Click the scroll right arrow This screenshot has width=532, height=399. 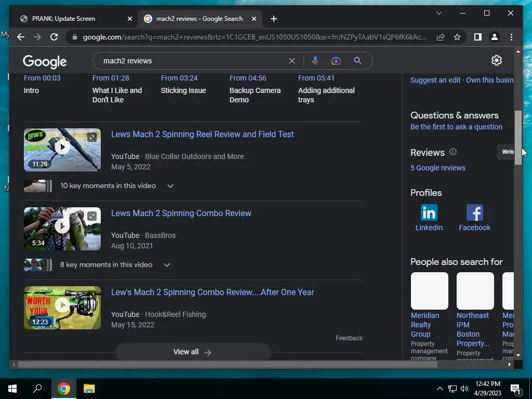510,364
